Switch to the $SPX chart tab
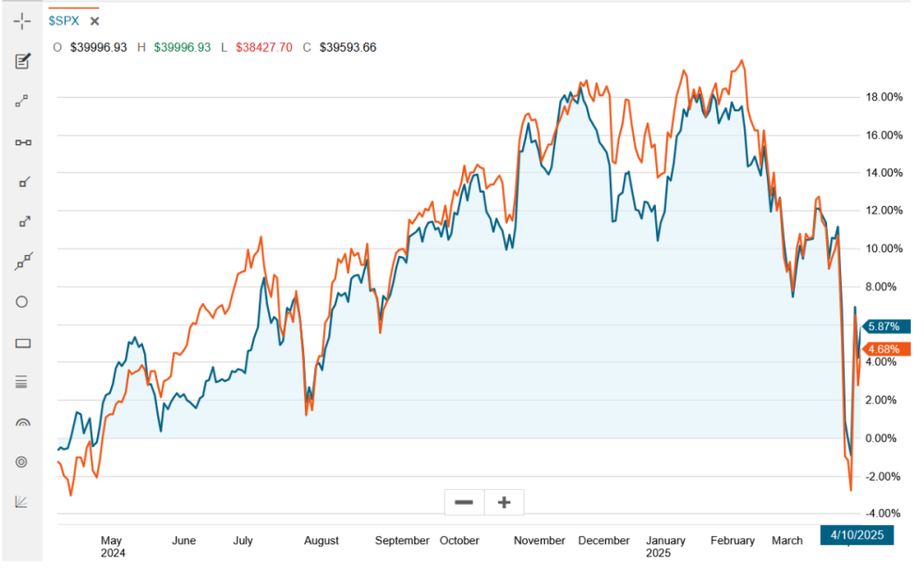 (x=63, y=20)
